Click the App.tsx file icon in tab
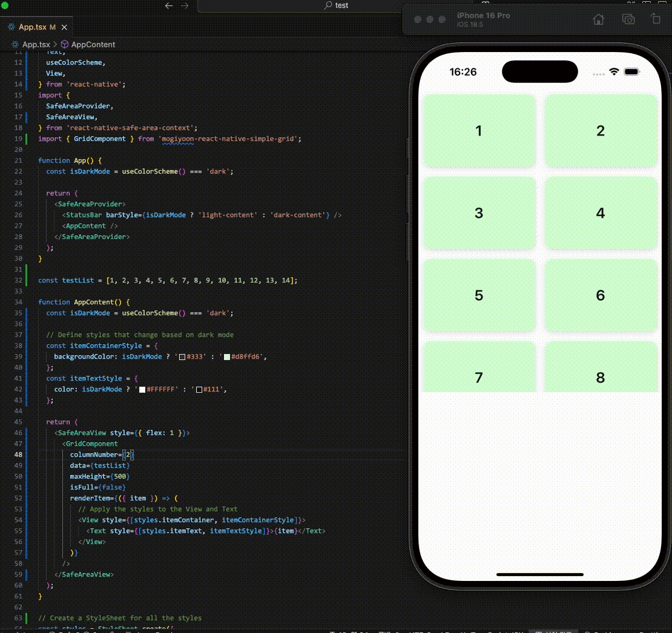 [x=12, y=27]
